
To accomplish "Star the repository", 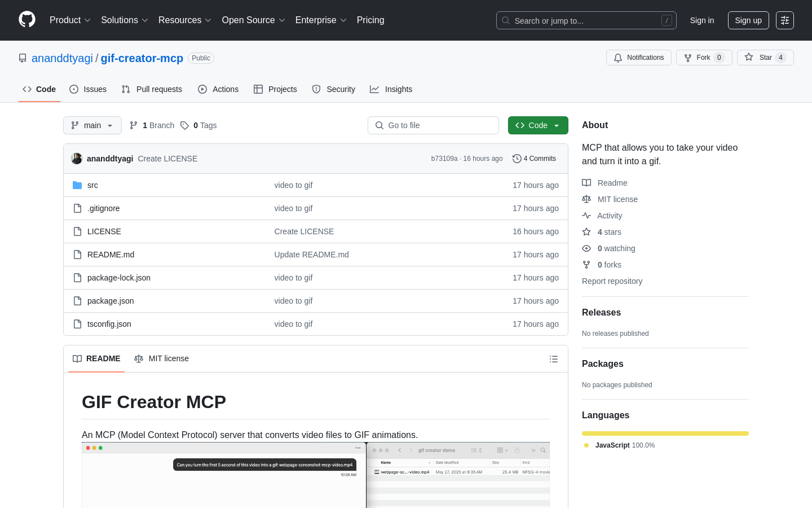I will (765, 58).
